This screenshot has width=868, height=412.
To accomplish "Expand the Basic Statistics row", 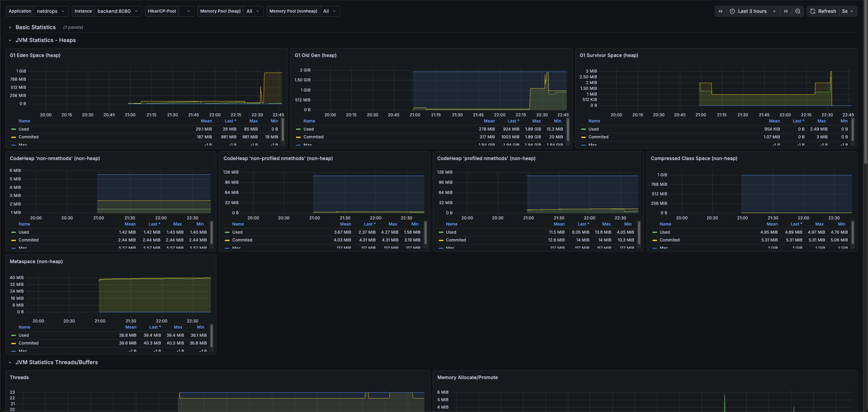I will pos(35,27).
